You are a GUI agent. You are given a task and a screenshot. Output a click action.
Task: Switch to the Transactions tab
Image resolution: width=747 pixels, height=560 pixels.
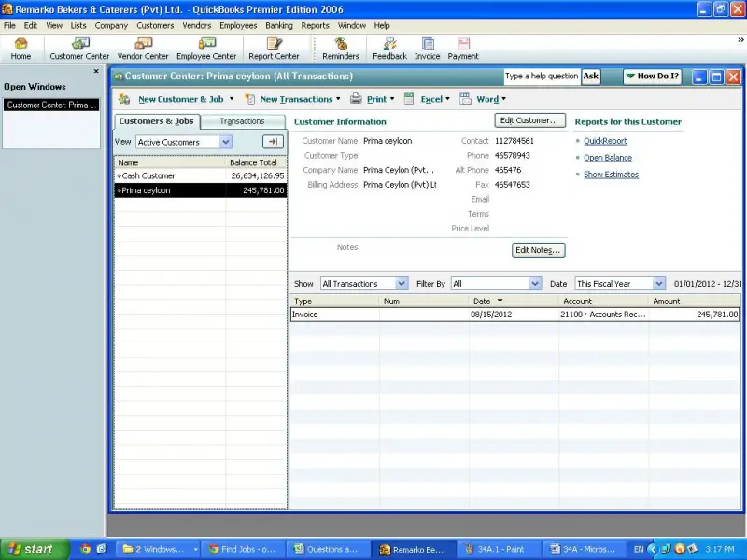point(242,121)
